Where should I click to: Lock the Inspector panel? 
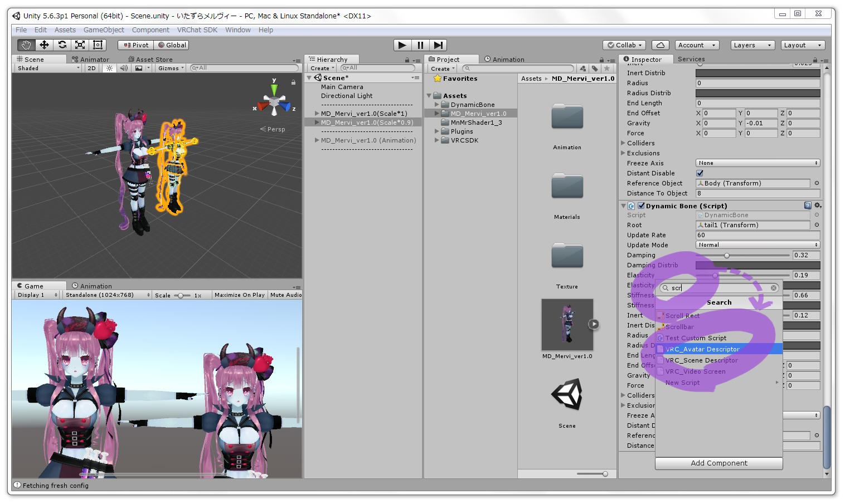click(x=815, y=60)
